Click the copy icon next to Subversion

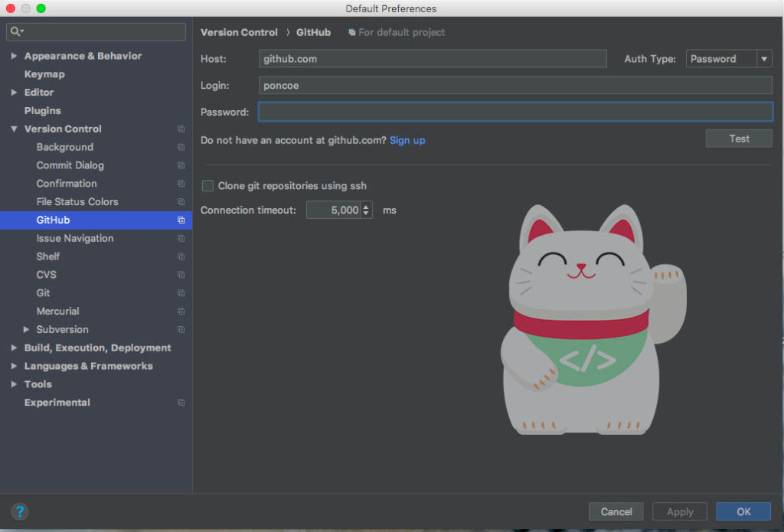coord(181,329)
